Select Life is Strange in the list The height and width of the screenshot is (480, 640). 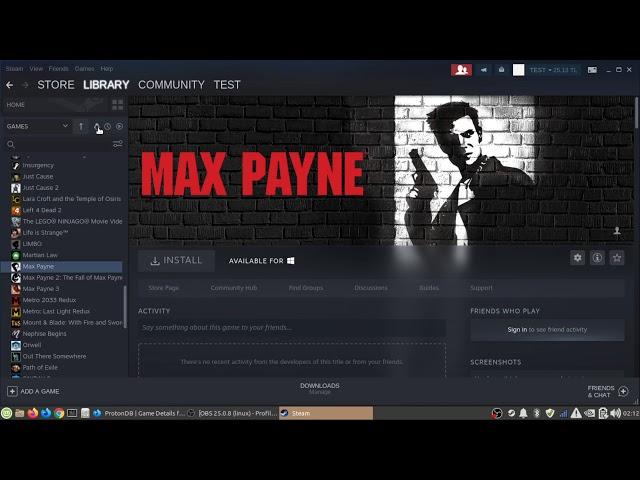pos(45,233)
